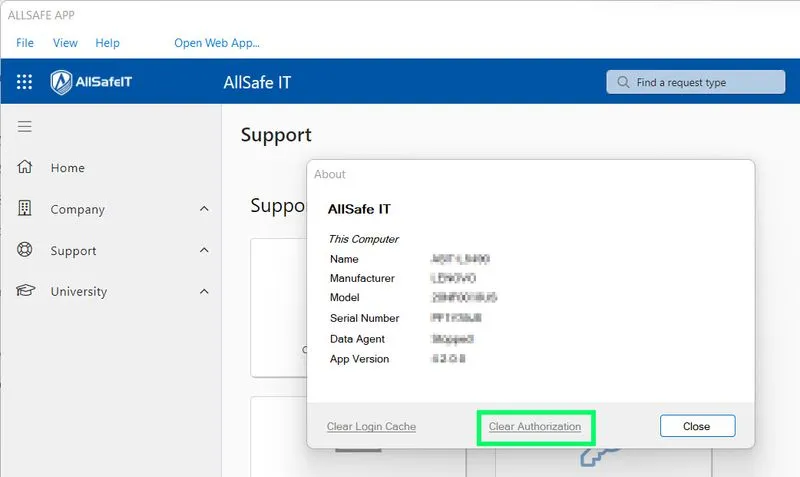Click the Clear Login Cache link
This screenshot has height=477, width=800.
pos(371,426)
